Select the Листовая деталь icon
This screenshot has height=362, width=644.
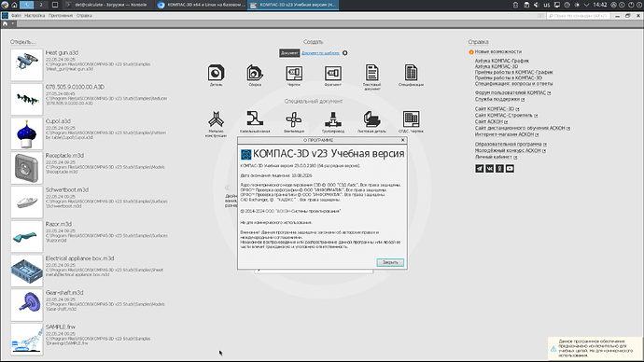pos(371,120)
